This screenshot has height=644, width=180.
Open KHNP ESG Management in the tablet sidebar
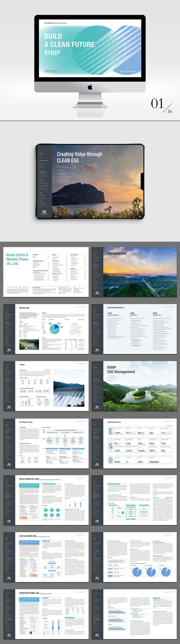pyautogui.click(x=44, y=160)
